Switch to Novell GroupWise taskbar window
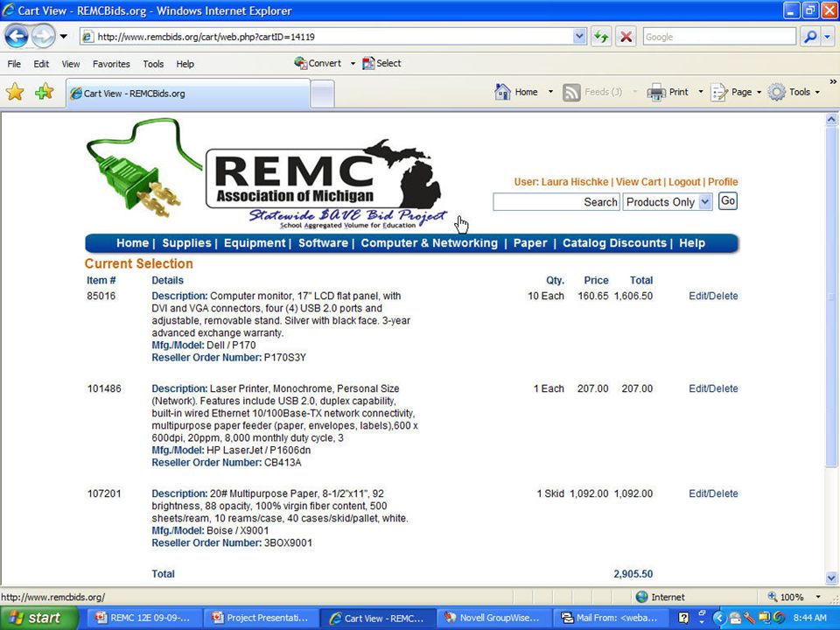 493,618
